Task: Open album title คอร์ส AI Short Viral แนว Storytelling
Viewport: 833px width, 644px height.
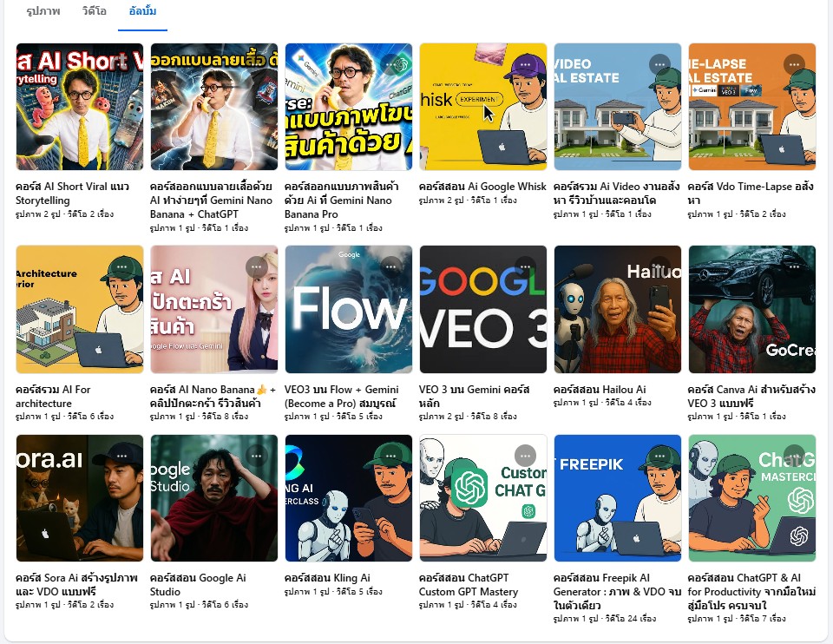Action: [72, 194]
